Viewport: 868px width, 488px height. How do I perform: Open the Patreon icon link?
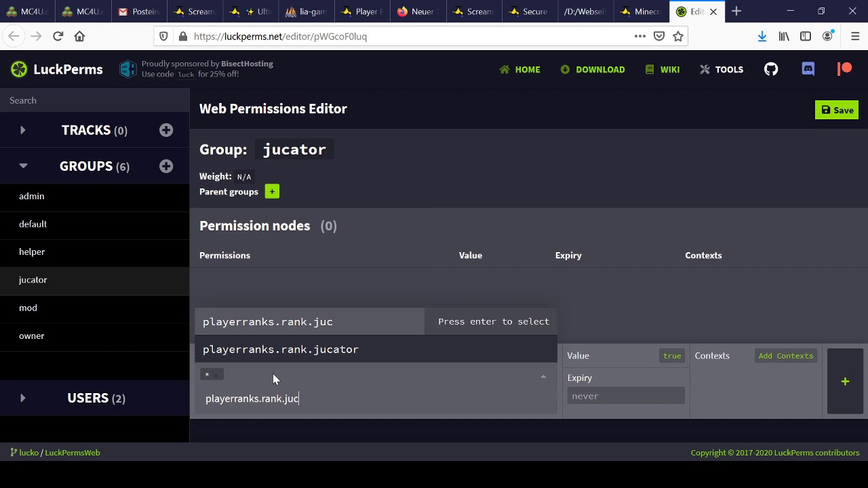844,69
